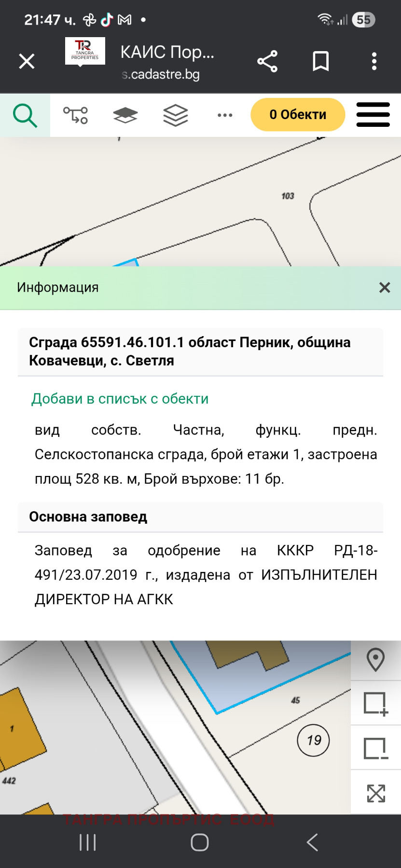
Task: Click the parcel 103 on the map
Action: pyautogui.click(x=288, y=196)
